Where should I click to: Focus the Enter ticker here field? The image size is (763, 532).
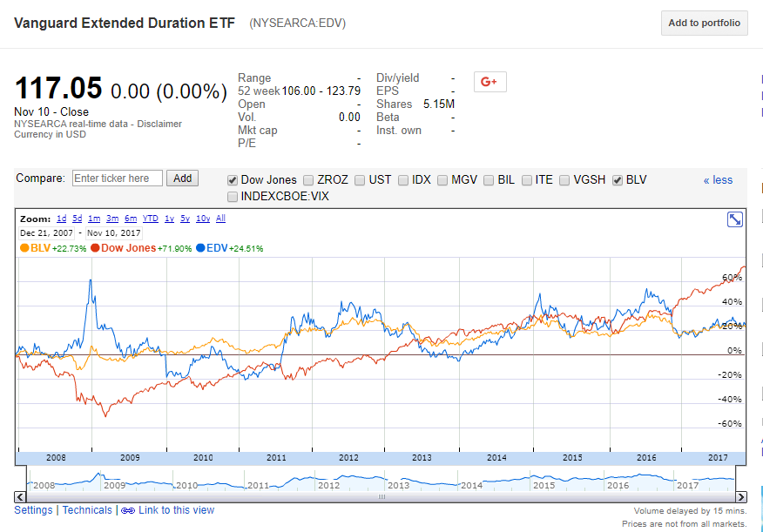pyautogui.click(x=118, y=178)
